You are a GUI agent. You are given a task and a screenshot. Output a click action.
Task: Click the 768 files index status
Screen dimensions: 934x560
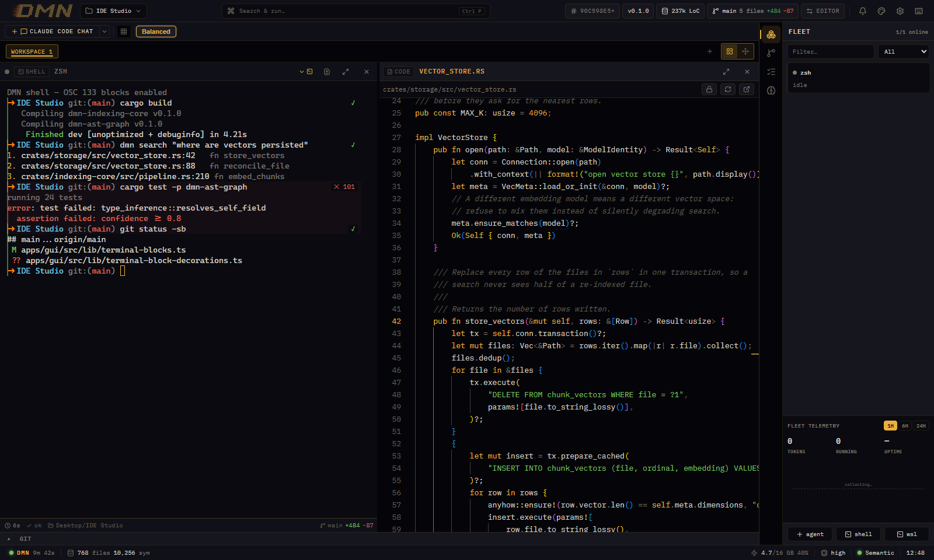coord(109,553)
